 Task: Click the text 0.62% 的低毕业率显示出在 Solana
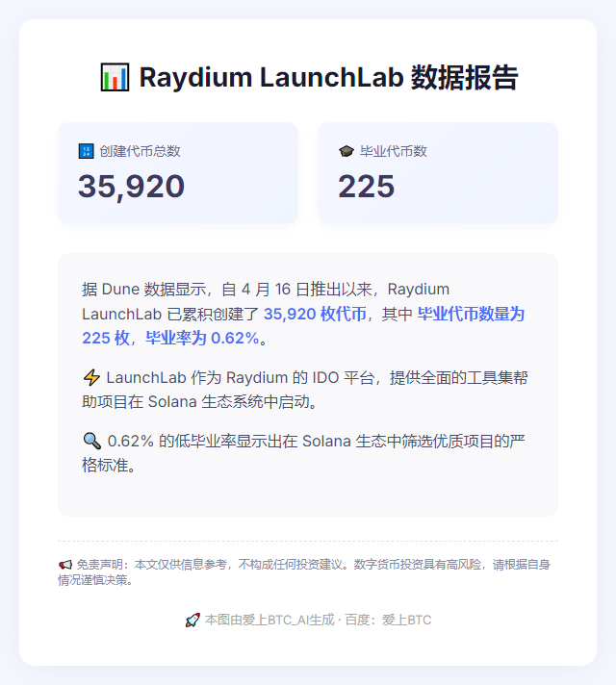click(x=229, y=441)
